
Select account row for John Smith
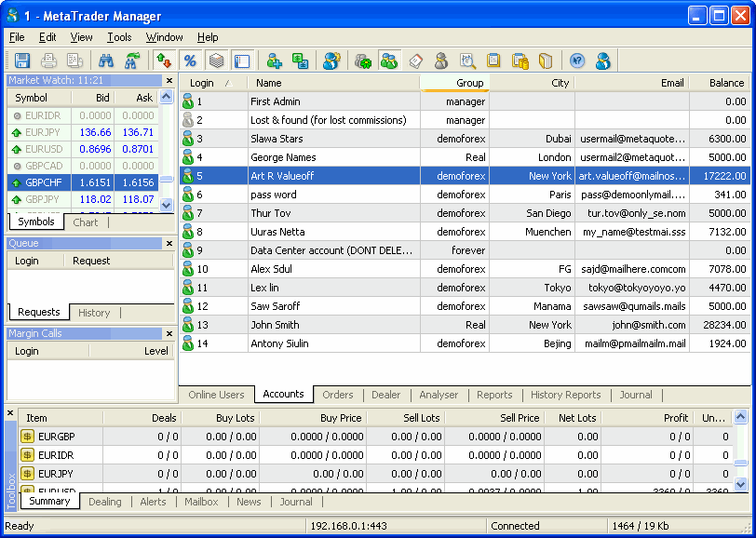[x=275, y=325]
